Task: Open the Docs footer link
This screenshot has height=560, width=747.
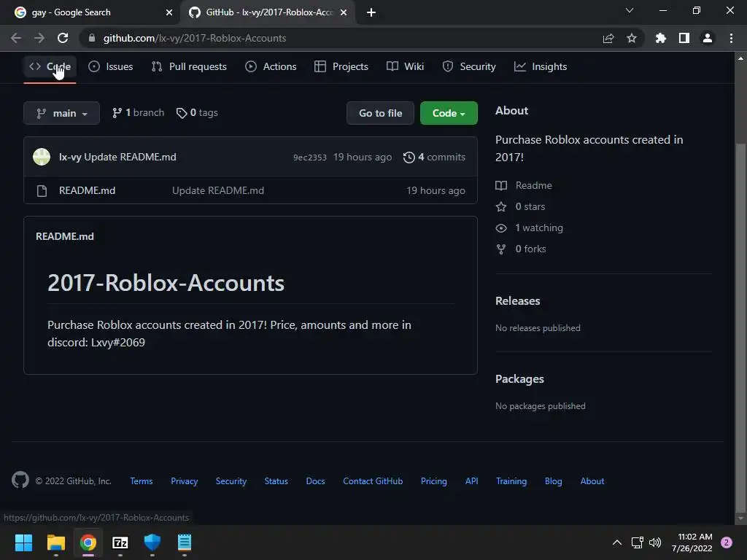Action: 315,481
